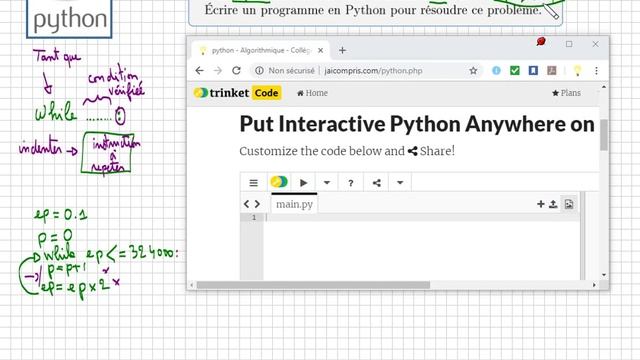Click the yellow Code badge
This screenshot has width=640, height=360.
267,93
